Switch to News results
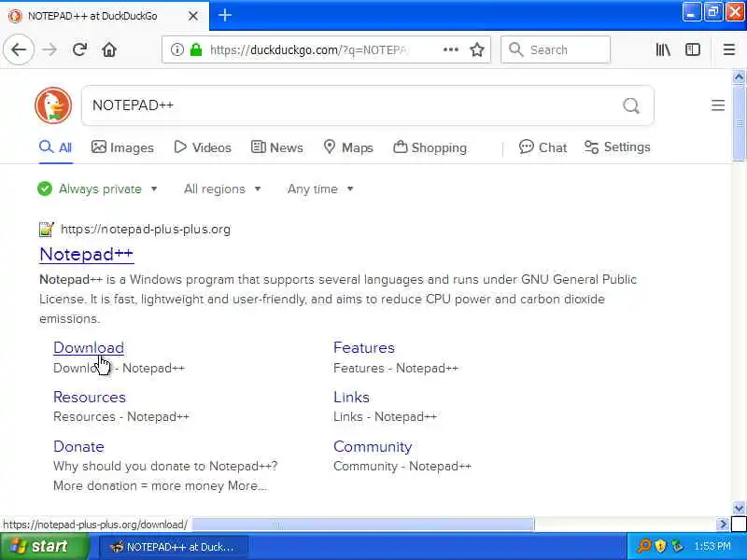The height and width of the screenshot is (560, 747). pyautogui.click(x=277, y=147)
